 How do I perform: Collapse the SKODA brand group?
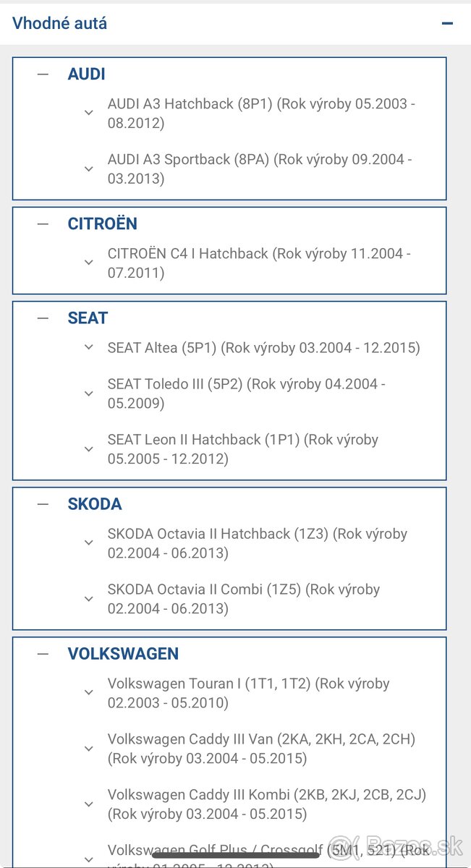point(43,503)
